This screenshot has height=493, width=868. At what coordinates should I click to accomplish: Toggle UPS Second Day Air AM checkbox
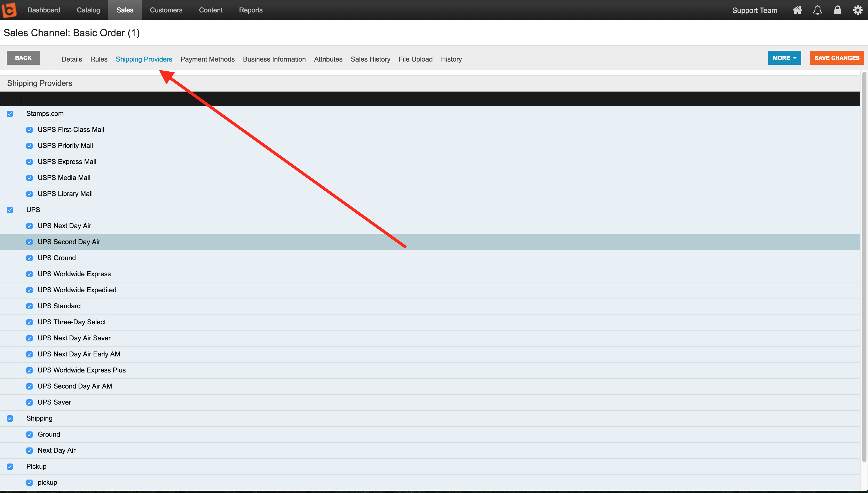click(29, 386)
